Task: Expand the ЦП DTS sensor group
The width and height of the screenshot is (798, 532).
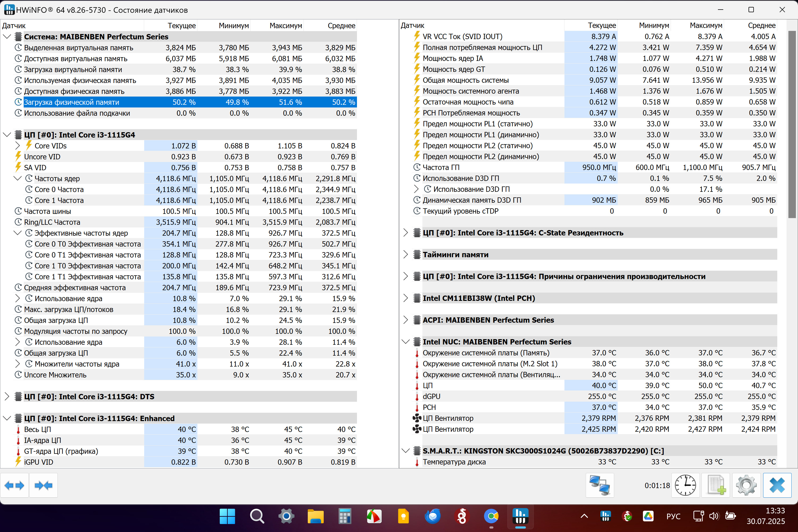Action: point(7,397)
